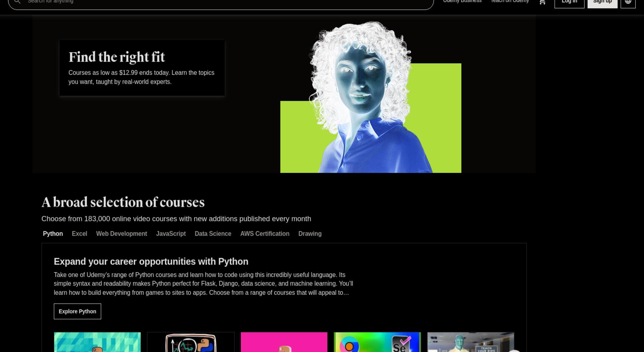Open the Udemy Business link

pos(462,1)
